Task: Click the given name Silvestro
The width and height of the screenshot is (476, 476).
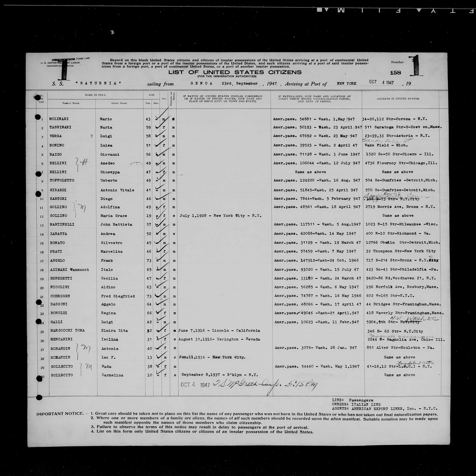Action: [111, 243]
